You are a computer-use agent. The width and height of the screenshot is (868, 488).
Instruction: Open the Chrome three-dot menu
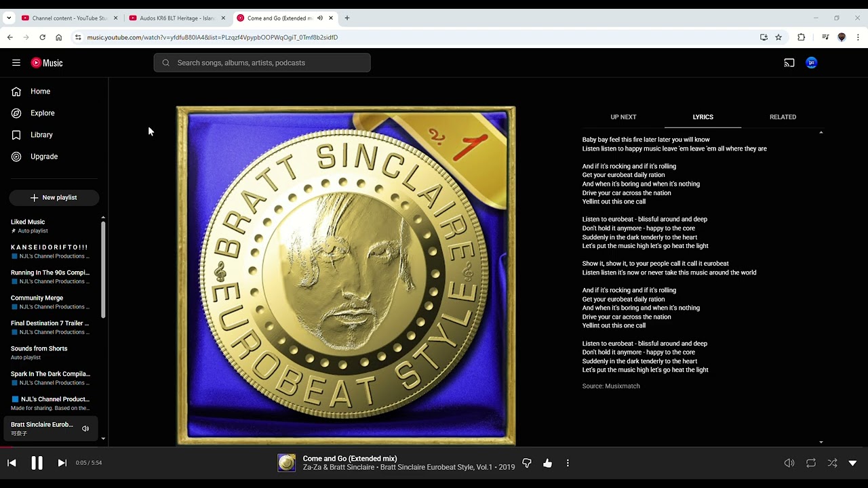(x=858, y=37)
